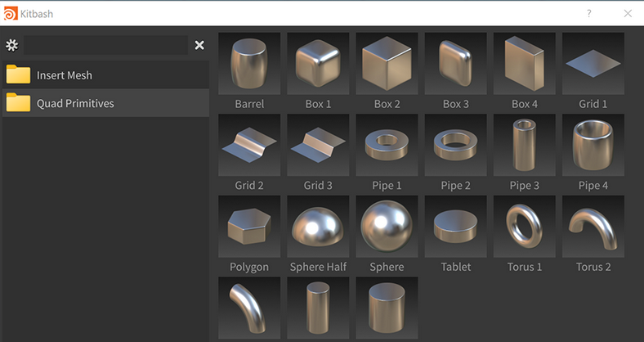Choose the Tablet disc primitive

(455, 226)
